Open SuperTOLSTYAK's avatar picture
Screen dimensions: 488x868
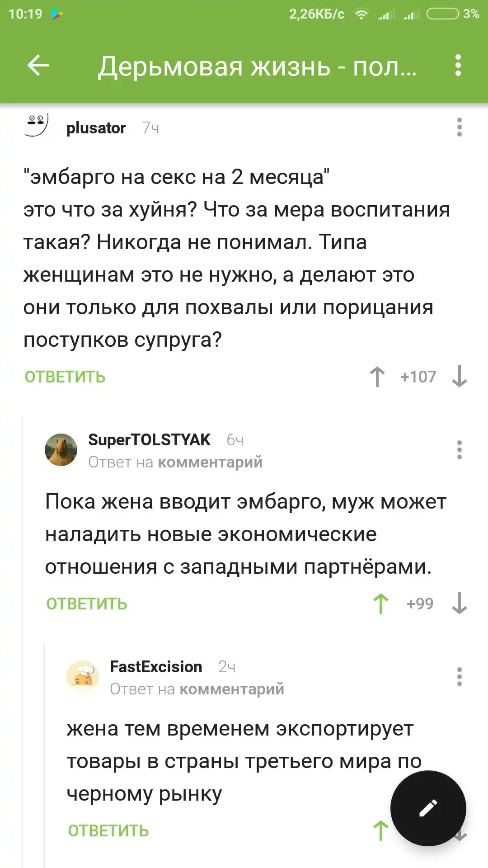click(x=61, y=450)
